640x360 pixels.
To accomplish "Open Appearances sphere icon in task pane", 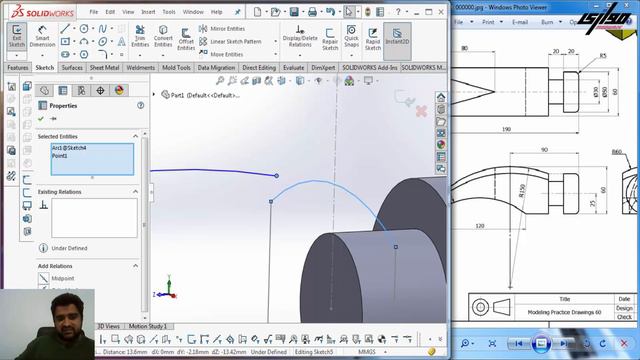I will click(x=441, y=144).
